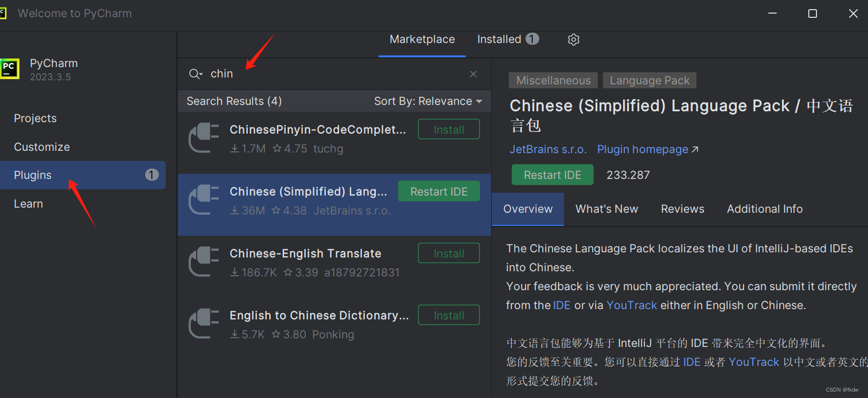The height and width of the screenshot is (398, 868).
Task: Click the Ponking author name
Action: [x=333, y=334]
